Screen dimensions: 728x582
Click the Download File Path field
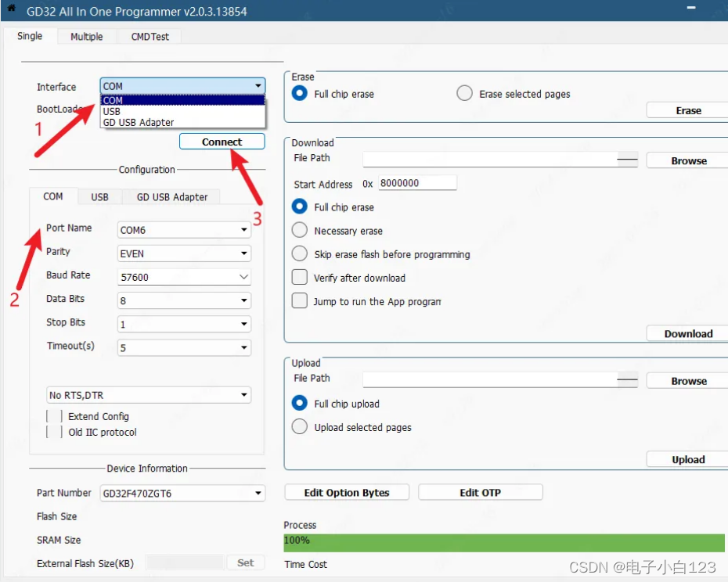[500, 160]
